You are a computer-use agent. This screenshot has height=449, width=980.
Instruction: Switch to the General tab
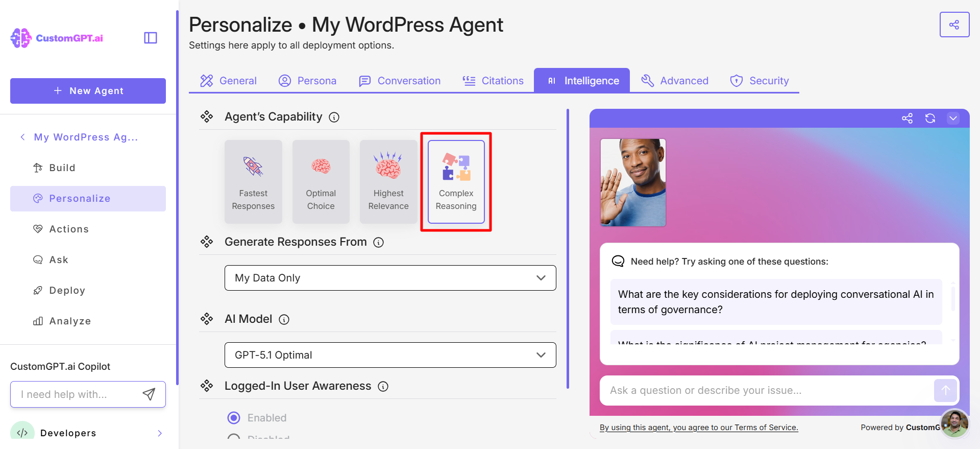point(228,81)
